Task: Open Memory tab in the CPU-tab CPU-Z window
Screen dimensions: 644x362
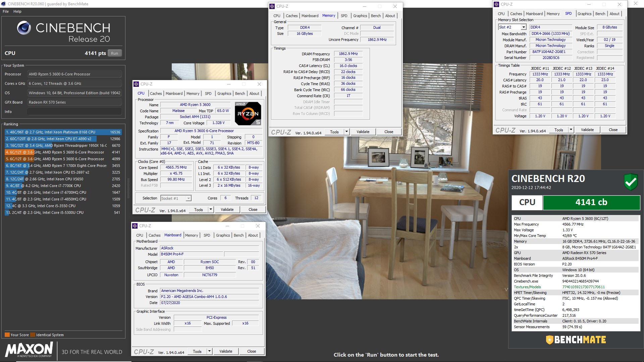Action: click(193, 94)
